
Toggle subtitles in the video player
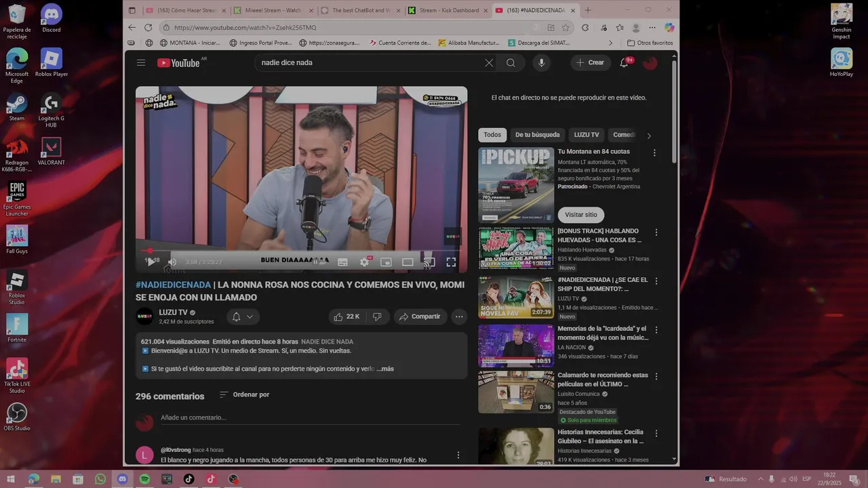pyautogui.click(x=342, y=262)
